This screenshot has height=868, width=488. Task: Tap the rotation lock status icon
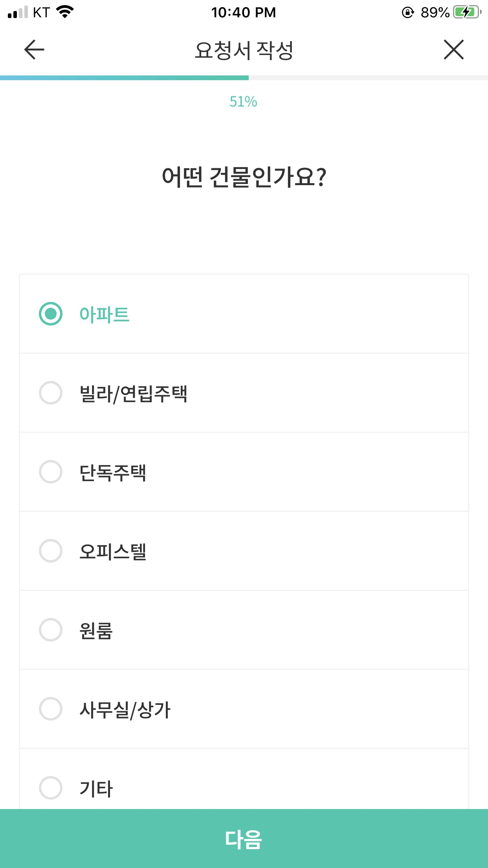(x=408, y=13)
